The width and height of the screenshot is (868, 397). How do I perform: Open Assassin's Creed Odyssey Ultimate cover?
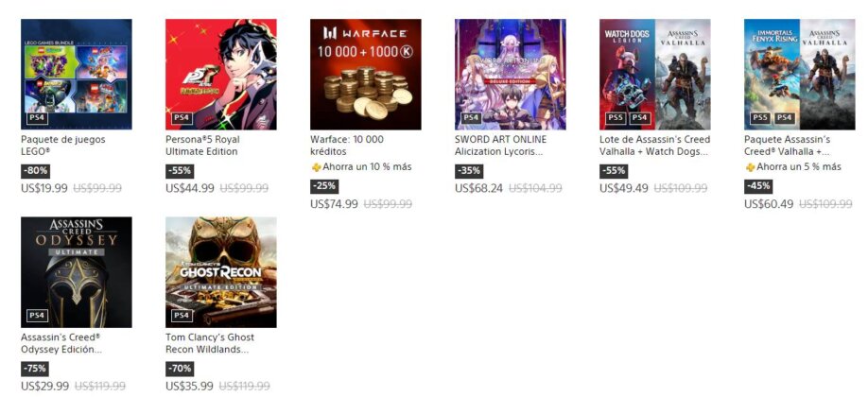pyautogui.click(x=77, y=272)
